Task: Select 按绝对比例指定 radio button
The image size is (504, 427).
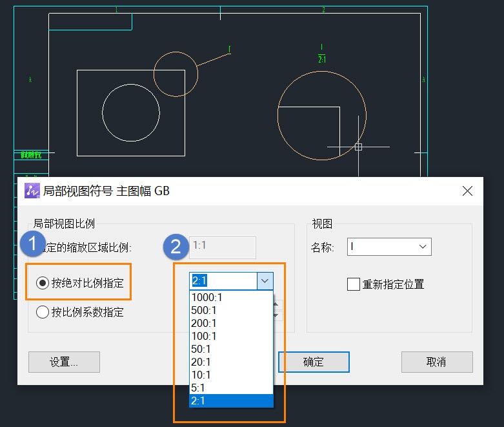Action: click(x=43, y=283)
